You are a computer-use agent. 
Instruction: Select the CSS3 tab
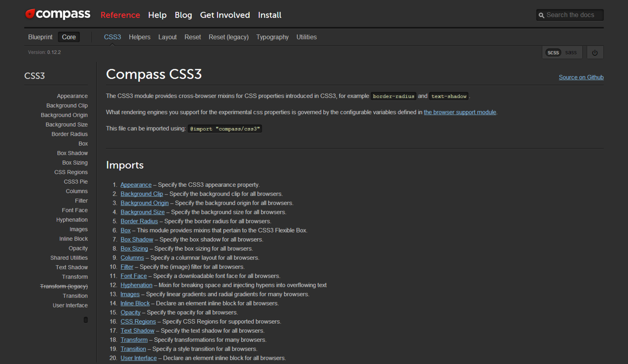coord(113,37)
